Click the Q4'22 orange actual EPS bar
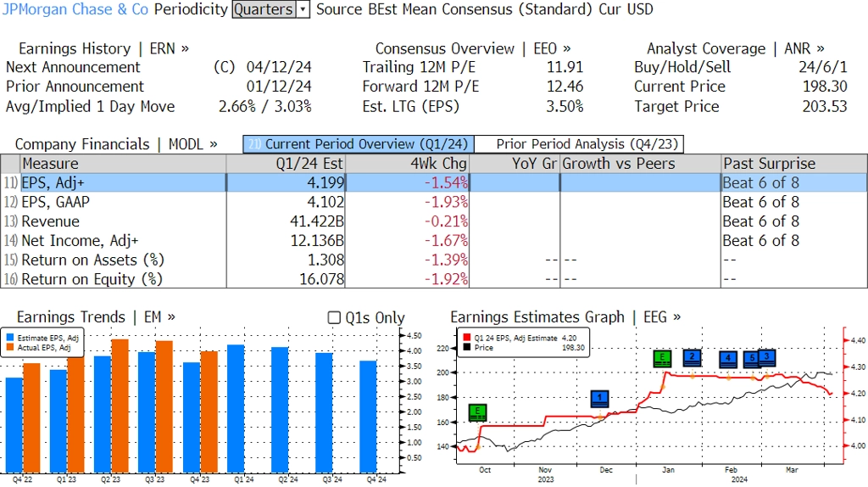868x487 pixels. click(x=31, y=418)
